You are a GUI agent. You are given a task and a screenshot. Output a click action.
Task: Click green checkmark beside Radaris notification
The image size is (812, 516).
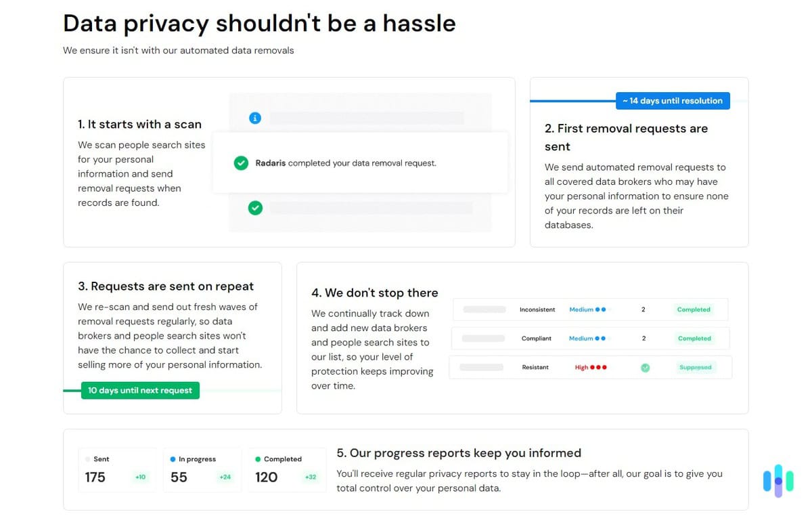241,163
